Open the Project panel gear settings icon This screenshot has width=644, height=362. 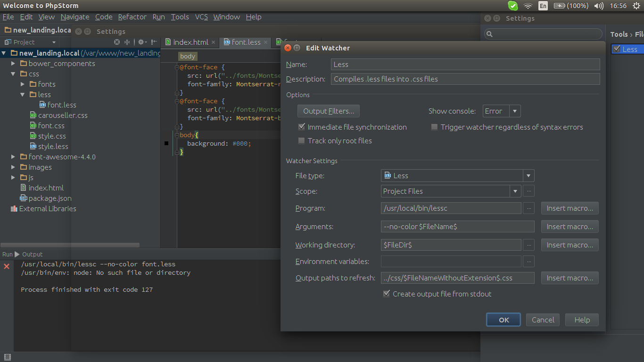coord(141,42)
